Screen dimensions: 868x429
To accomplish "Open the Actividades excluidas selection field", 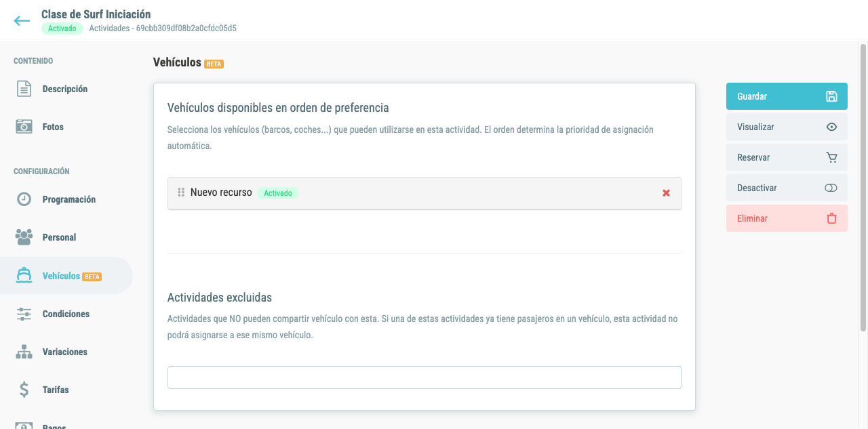I will (x=425, y=377).
